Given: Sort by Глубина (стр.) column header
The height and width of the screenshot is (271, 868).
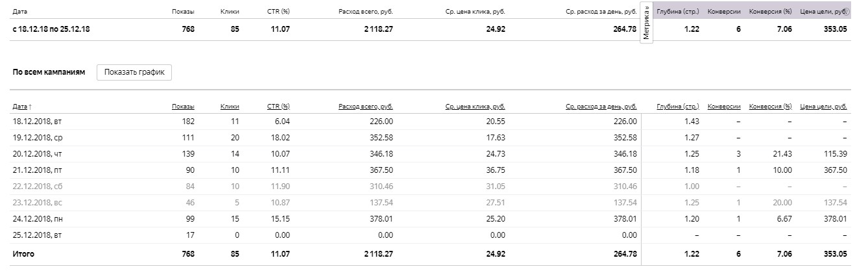Looking at the screenshot, I should [x=678, y=106].
